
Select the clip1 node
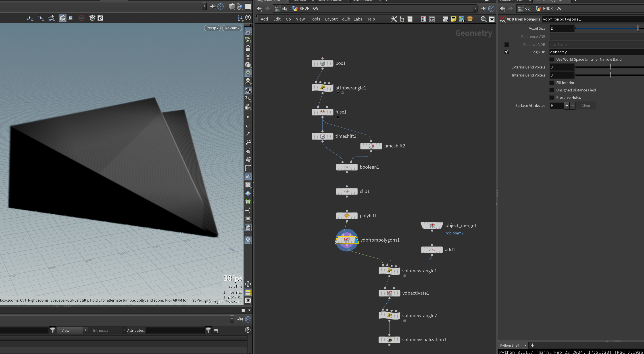point(347,191)
